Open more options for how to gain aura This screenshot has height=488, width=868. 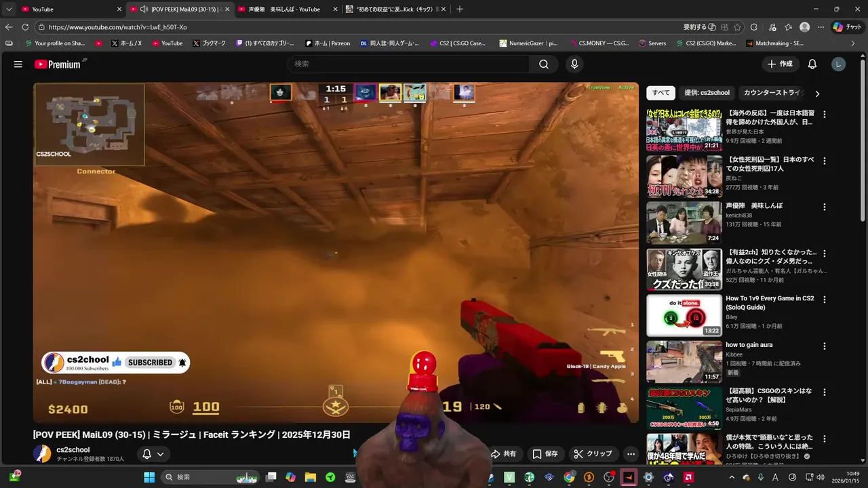825,346
